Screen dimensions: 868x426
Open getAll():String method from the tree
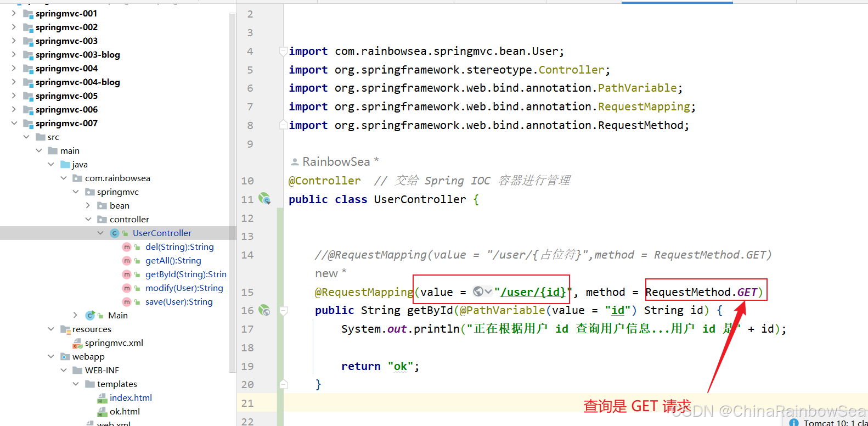[x=173, y=261]
